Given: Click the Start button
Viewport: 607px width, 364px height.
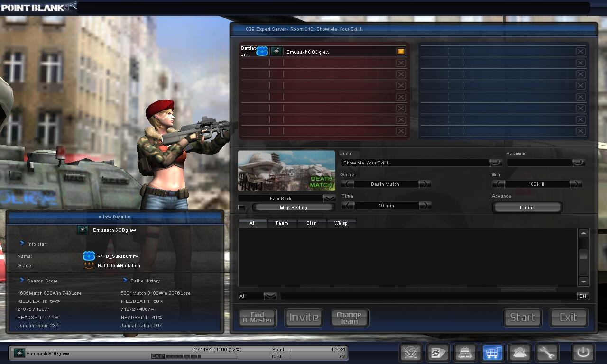Looking at the screenshot, I should pyautogui.click(x=522, y=317).
